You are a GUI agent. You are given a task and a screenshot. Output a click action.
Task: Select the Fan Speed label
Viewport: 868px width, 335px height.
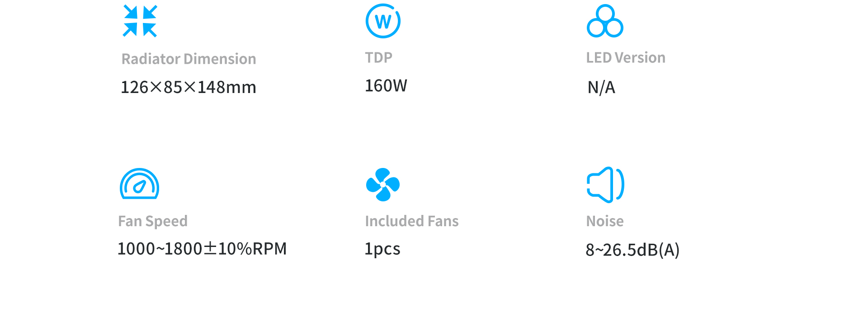click(x=153, y=221)
